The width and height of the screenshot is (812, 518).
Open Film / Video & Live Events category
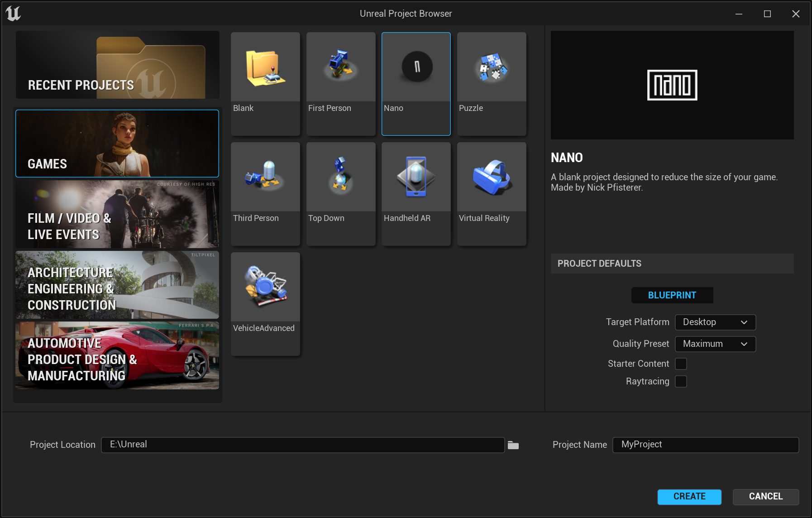coord(117,214)
